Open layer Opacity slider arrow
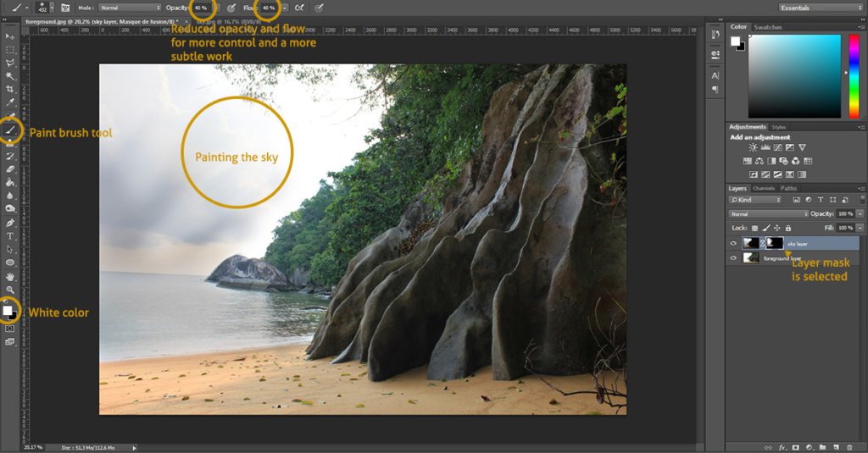Screen dimensions: 868x453 (x=860, y=213)
